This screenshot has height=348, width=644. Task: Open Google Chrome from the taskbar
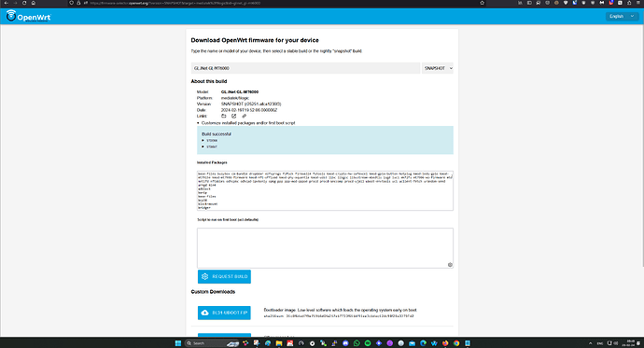pyautogui.click(x=456, y=343)
